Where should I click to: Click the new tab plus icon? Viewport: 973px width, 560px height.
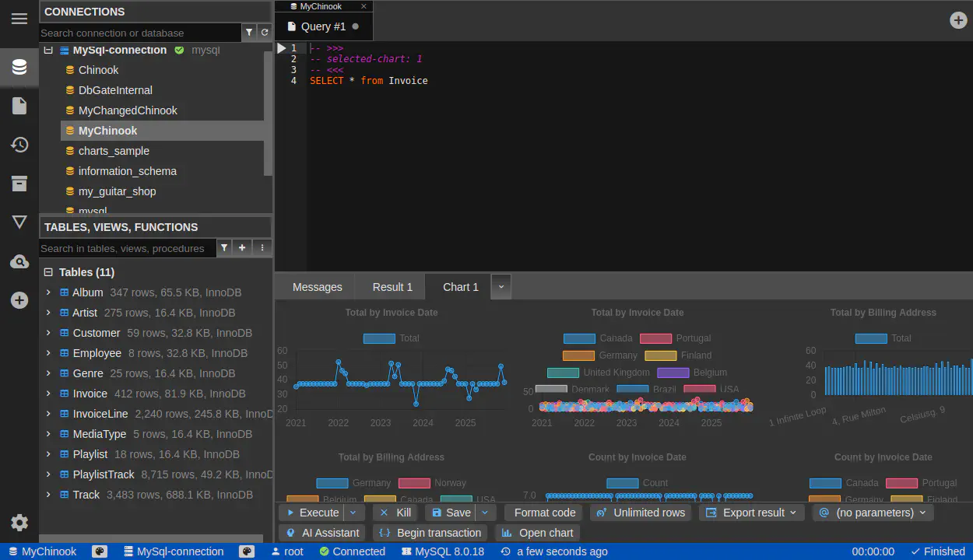[x=958, y=20]
